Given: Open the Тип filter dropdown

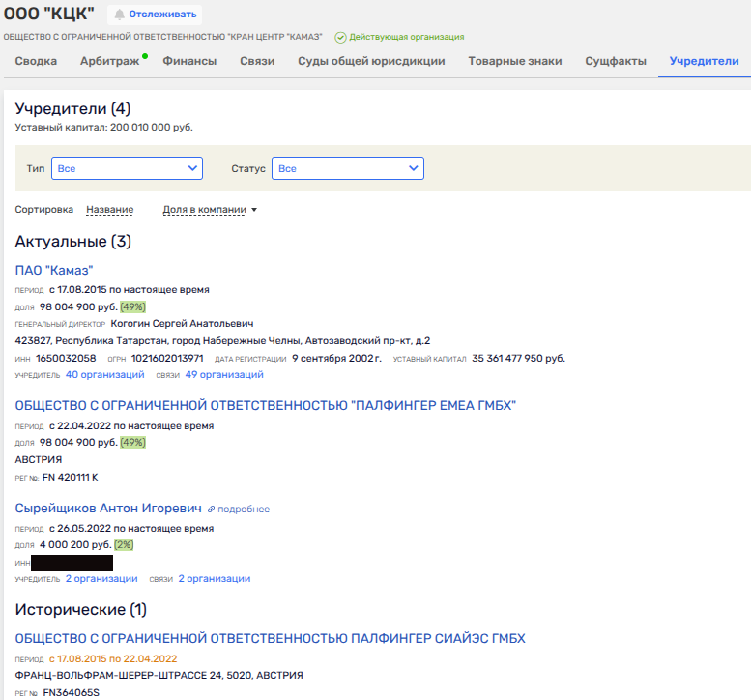Looking at the screenshot, I should (x=127, y=168).
